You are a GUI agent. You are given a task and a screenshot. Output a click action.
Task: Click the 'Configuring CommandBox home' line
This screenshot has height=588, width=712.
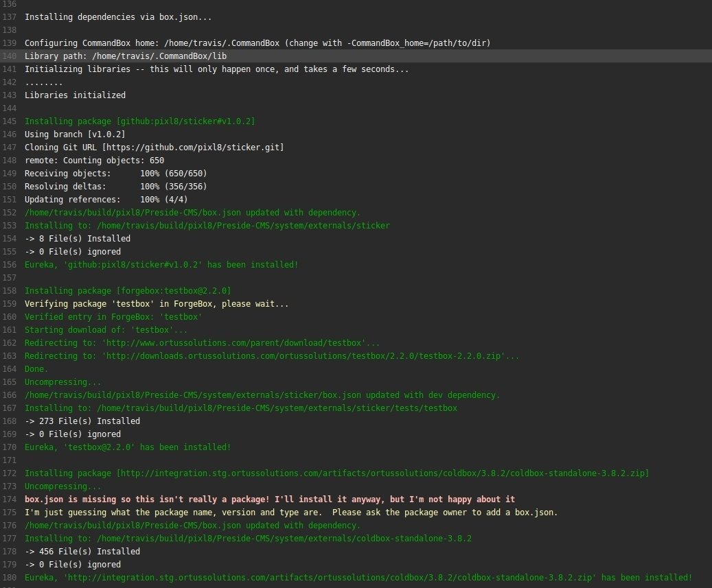[x=257, y=43]
